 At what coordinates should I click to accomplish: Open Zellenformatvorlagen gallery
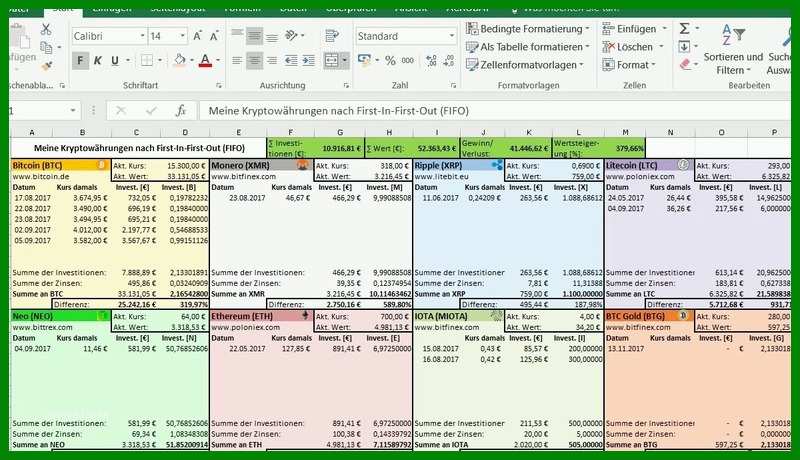point(524,65)
